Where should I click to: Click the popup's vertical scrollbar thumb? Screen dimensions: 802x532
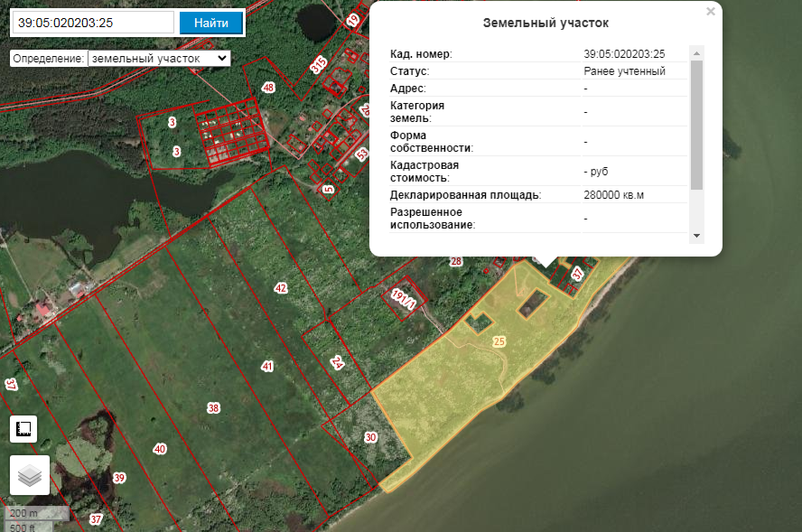click(696, 125)
